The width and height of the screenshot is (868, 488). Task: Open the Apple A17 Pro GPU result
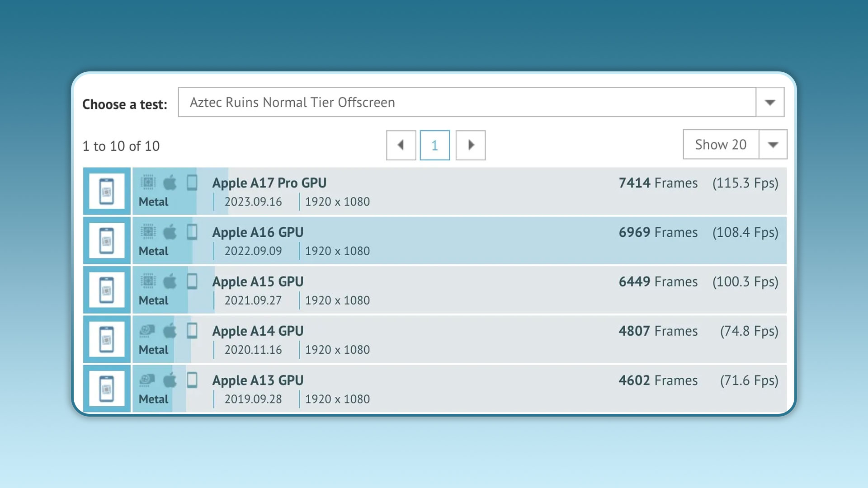(269, 183)
